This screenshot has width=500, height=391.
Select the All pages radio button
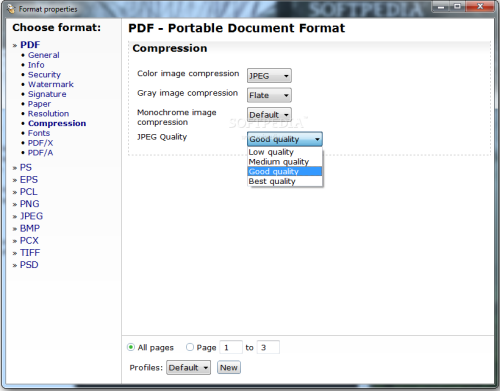click(x=131, y=347)
